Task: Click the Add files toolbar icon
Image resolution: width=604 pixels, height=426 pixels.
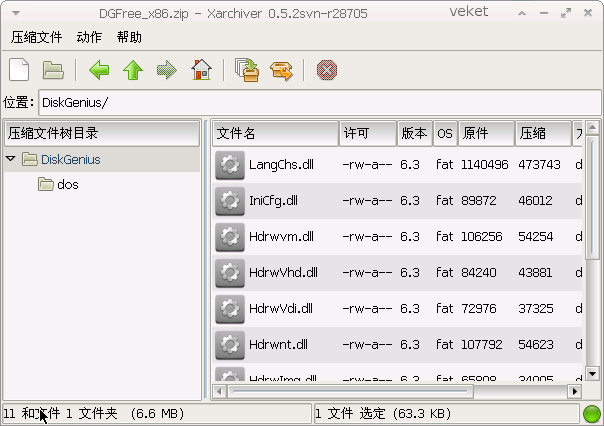Action: pos(247,70)
